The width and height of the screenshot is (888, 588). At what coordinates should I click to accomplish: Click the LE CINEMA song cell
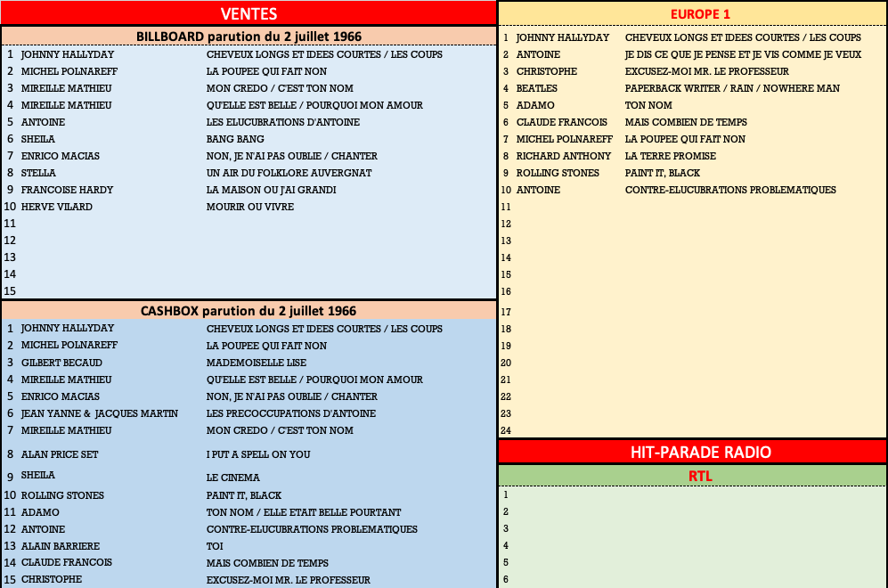232,478
